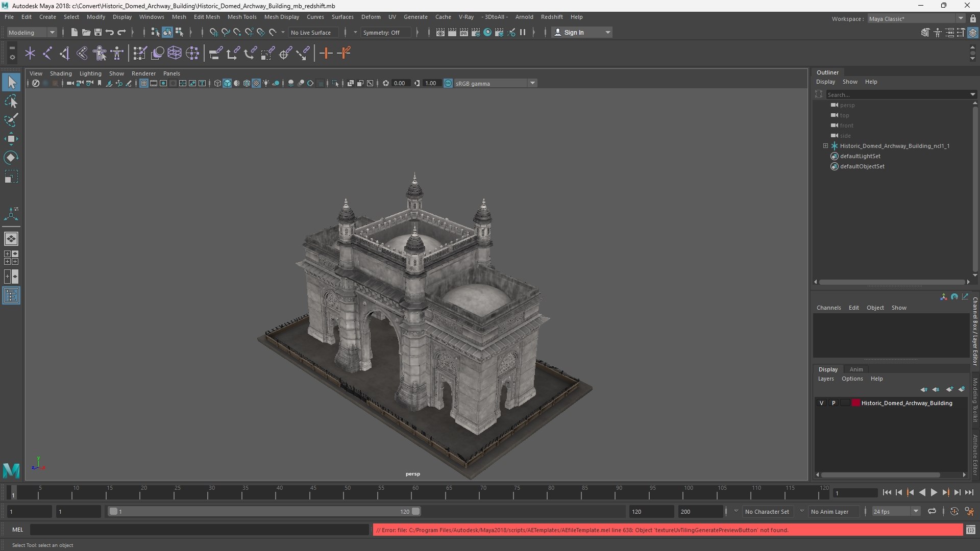Click the Parent Constraint shelf icon
980x551 pixels.
(215, 53)
